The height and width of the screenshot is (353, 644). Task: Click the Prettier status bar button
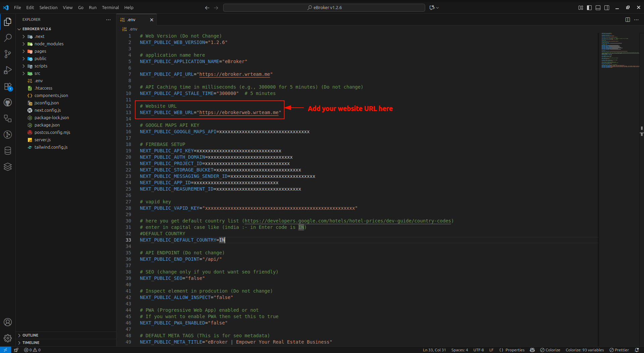tap(619, 350)
